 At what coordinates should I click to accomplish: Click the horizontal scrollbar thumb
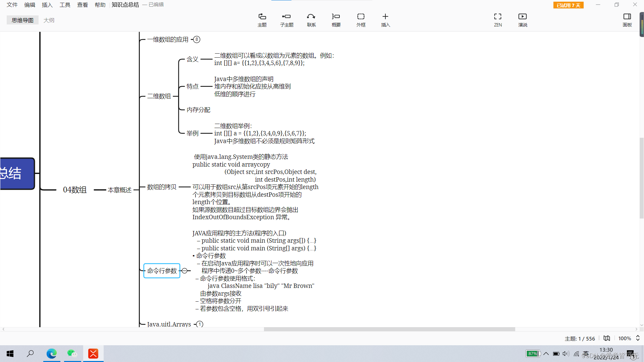pyautogui.click(x=389, y=329)
